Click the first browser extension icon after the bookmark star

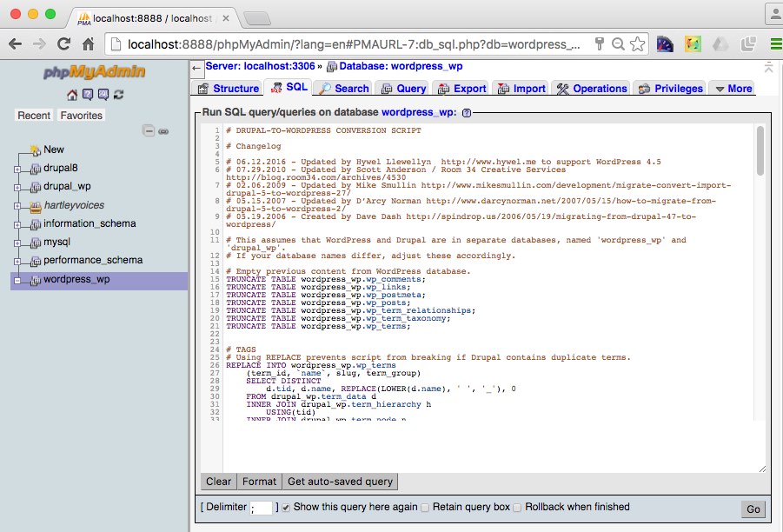(665, 44)
